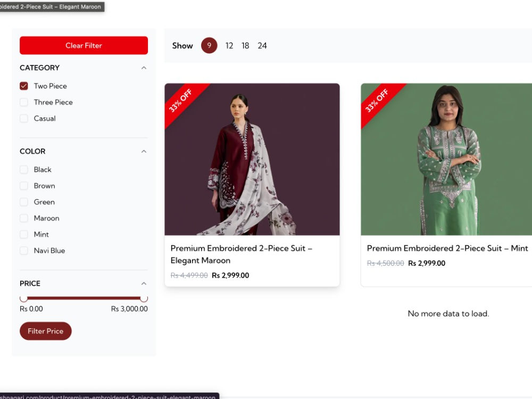The height and width of the screenshot is (399, 532).
Task: Open Premium Embroidered 2-Piece Suit – Mint title
Action: tap(447, 248)
